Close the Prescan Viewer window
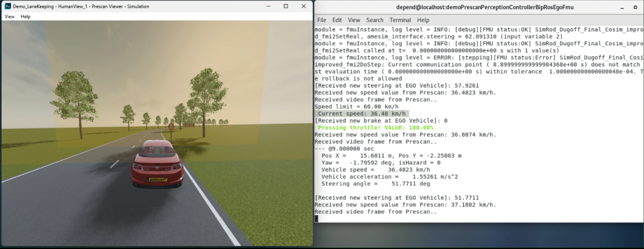Image resolution: width=644 pixels, height=249 pixels. pyautogui.click(x=303, y=6)
